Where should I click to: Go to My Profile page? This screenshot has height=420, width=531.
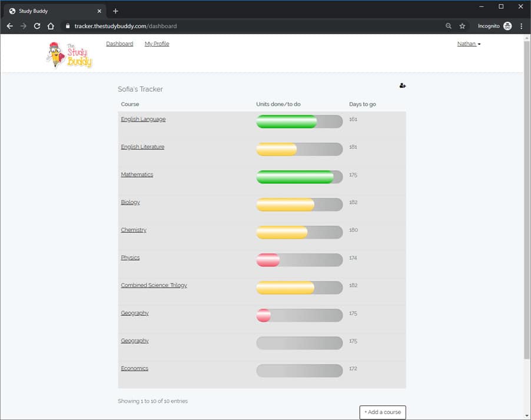[x=157, y=44]
